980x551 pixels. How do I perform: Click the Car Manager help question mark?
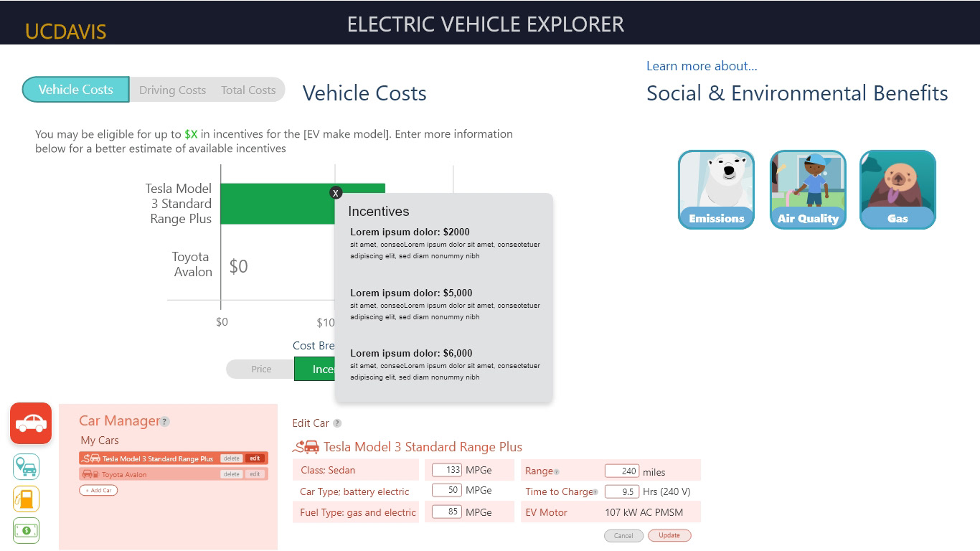pyautogui.click(x=164, y=422)
